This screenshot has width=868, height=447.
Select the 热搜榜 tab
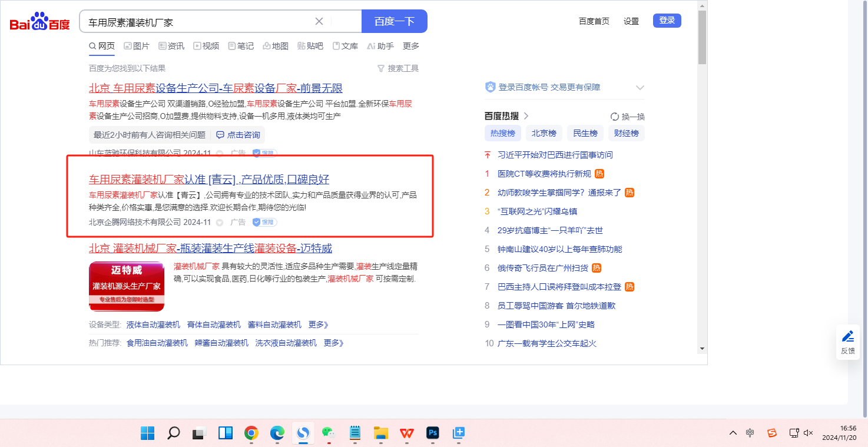[503, 133]
